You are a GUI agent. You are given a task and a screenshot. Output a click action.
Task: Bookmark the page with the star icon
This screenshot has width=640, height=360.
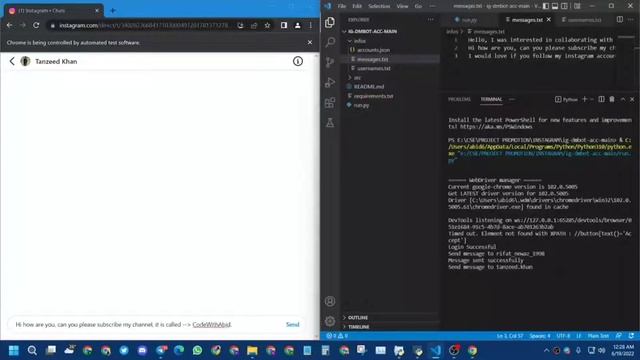coord(267,25)
